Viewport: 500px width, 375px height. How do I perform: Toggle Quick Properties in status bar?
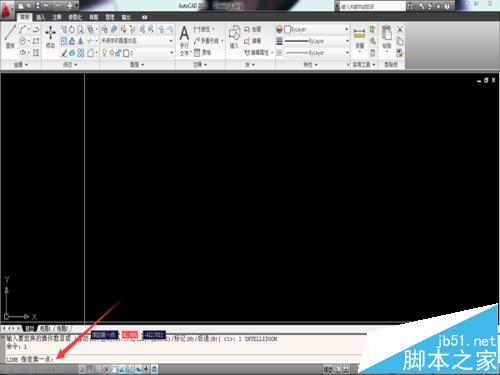click(154, 369)
